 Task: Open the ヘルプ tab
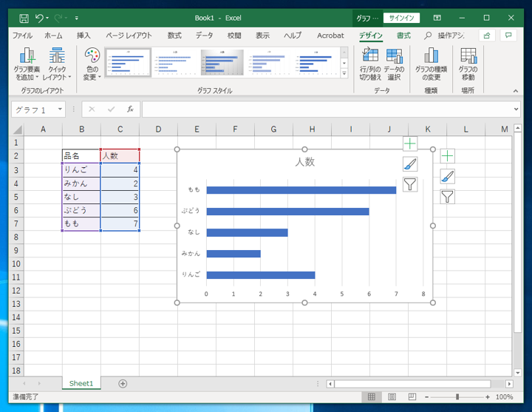(293, 36)
